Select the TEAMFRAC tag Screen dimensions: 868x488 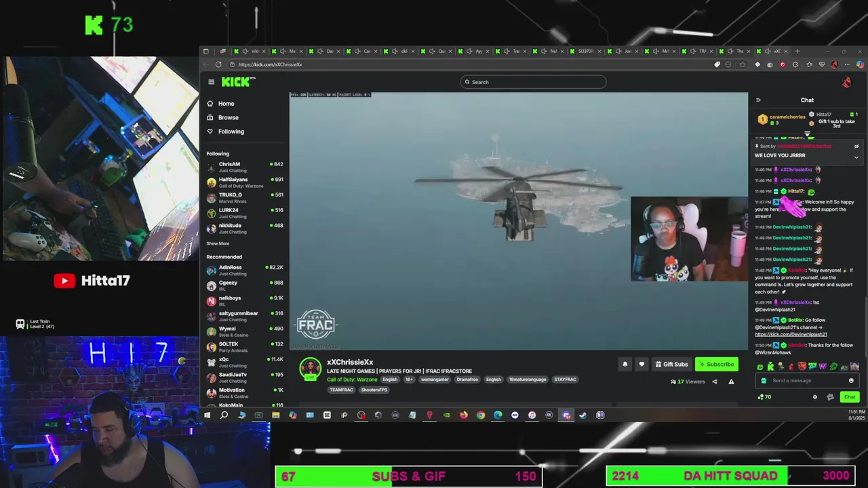click(341, 390)
